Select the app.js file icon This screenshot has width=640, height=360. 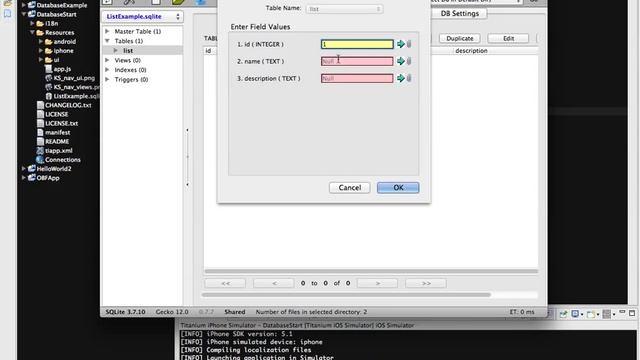(x=49, y=69)
